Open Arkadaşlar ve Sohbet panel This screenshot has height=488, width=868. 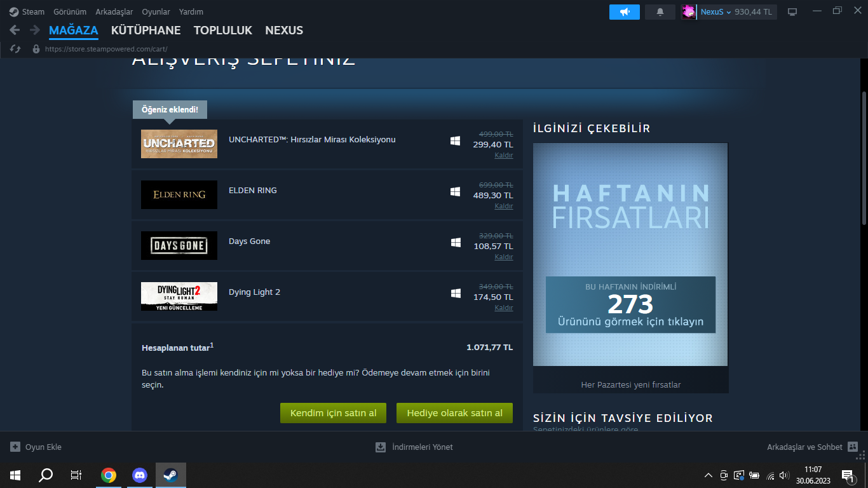tap(812, 447)
